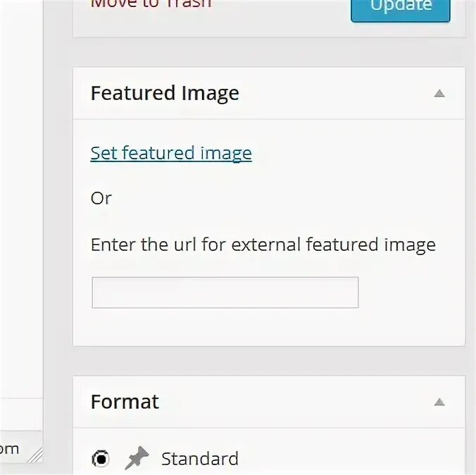Collapse Format panel using its triangle
Image resolution: width=476 pixels, height=475 pixels.
tap(439, 402)
